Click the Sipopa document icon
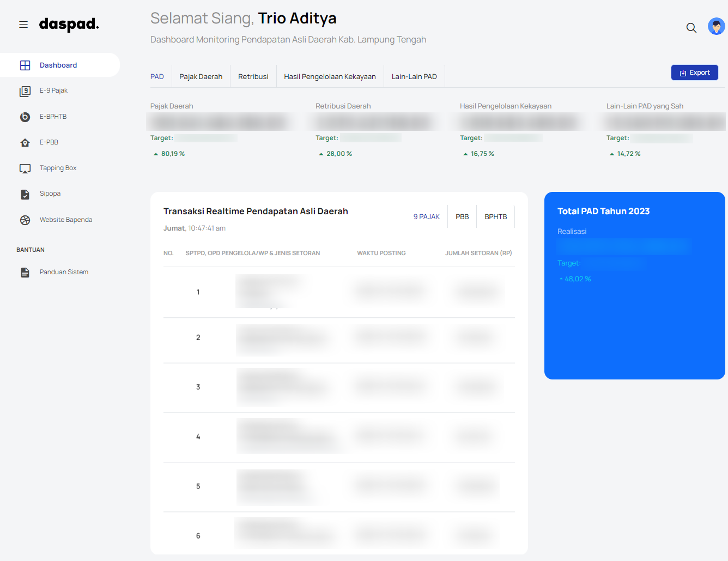Viewport: 728px width, 561px height. pyautogui.click(x=25, y=194)
